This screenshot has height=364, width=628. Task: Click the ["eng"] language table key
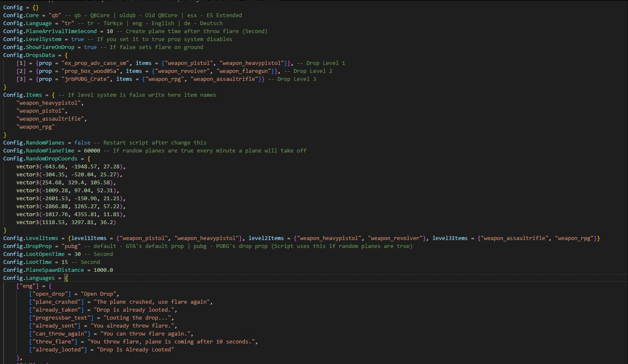pyautogui.click(x=28, y=286)
